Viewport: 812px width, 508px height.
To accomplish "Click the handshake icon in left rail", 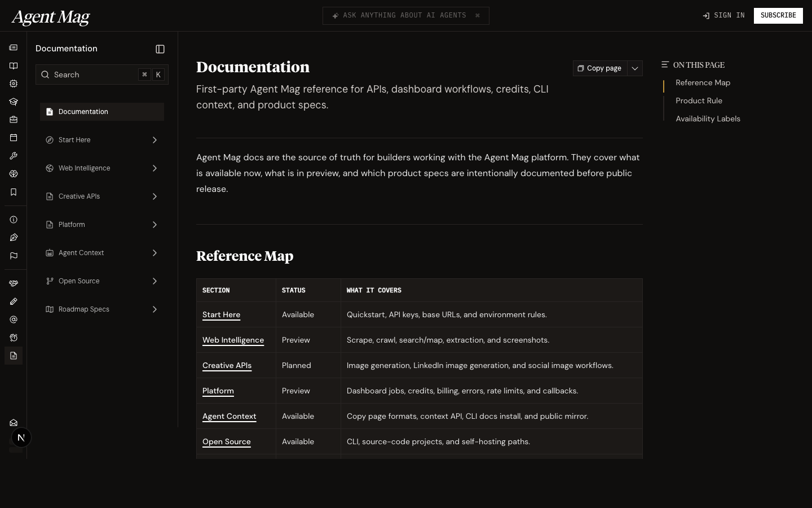I will coord(14,283).
